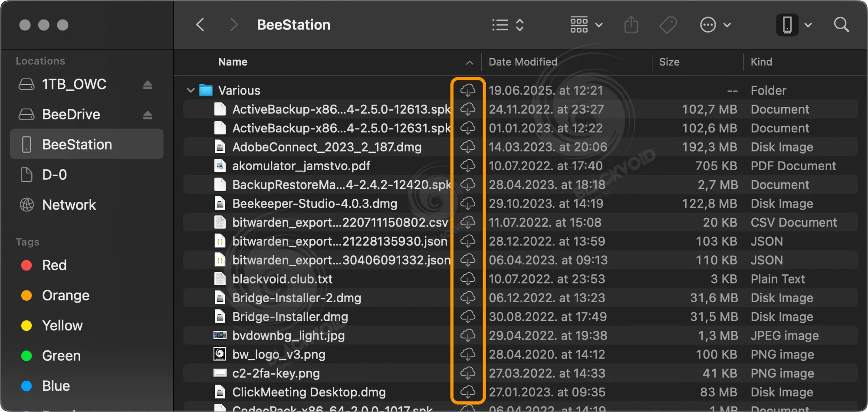868x412 pixels.
Task: Download the Various folder from cloud
Action: click(x=468, y=90)
